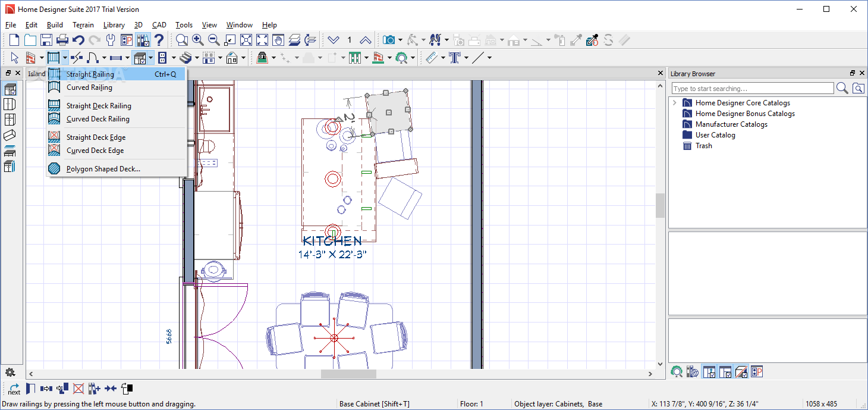
Task: Print the plan with the printer icon
Action: [x=62, y=40]
